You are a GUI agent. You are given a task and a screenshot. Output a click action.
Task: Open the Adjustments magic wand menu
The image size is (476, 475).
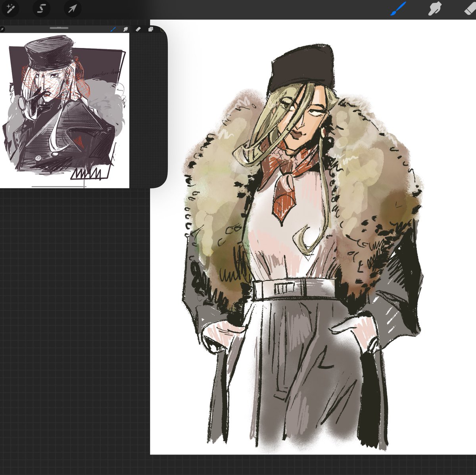10,8
